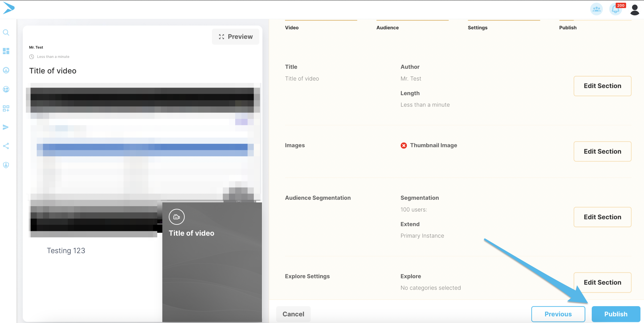Click the Title of video field value
644x323 pixels.
[302, 79]
